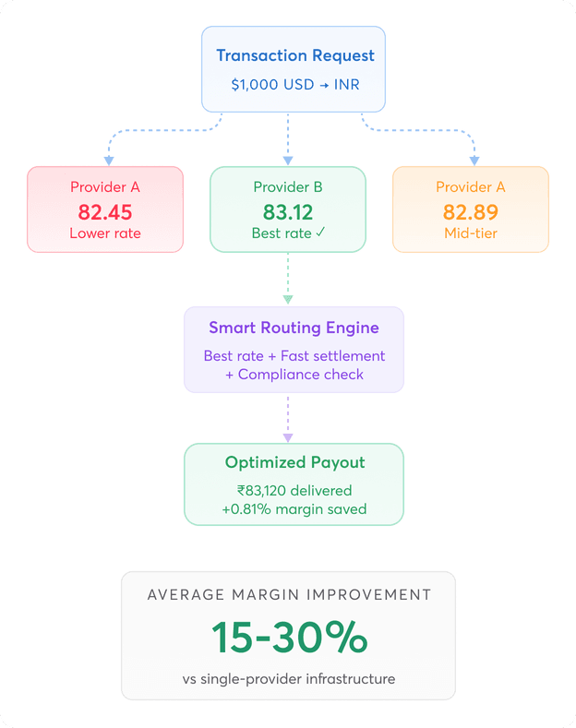Click the rupee symbol in the delivered amount

pyautogui.click(x=240, y=491)
